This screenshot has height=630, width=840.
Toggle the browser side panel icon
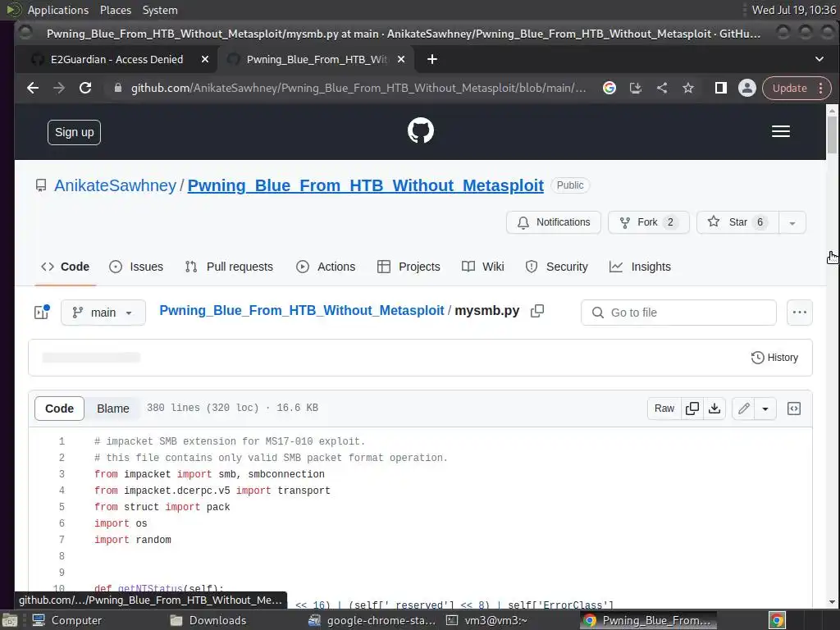pyautogui.click(x=720, y=88)
